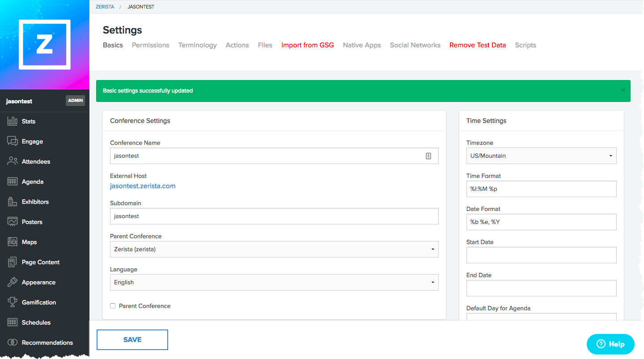Open the Files tab
This screenshot has height=359, width=644.
click(265, 45)
